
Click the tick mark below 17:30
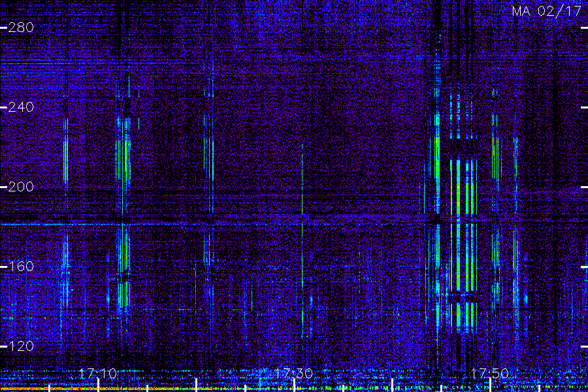pyautogui.click(x=295, y=385)
